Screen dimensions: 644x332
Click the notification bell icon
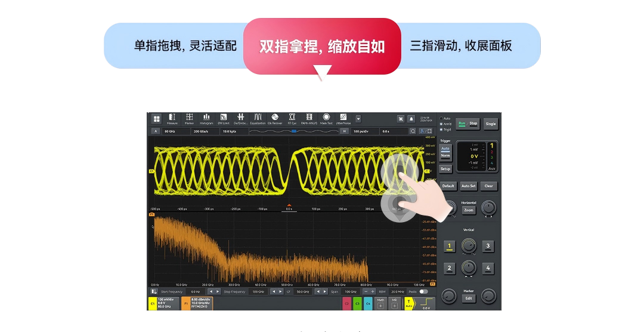click(x=411, y=119)
